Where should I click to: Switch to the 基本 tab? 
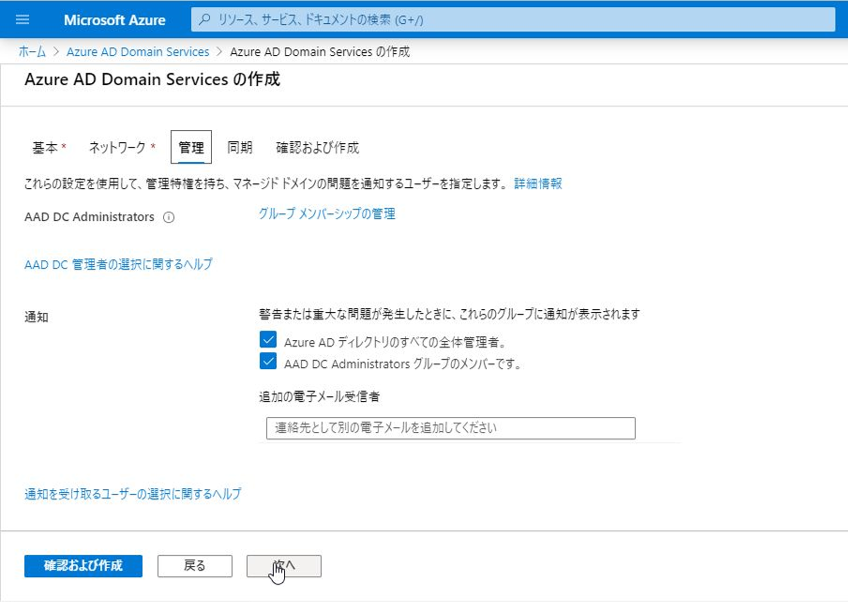click(x=49, y=147)
